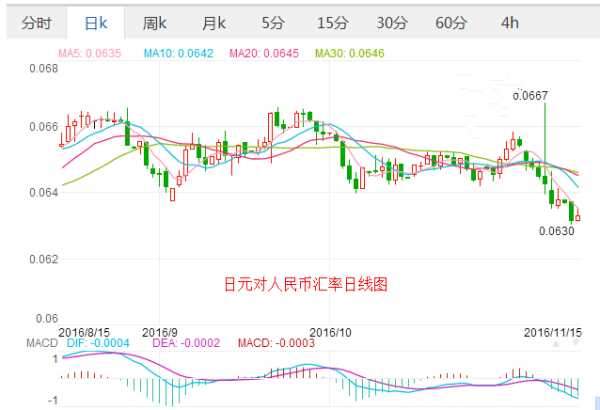Click the 0.0630 low price label

[557, 231]
